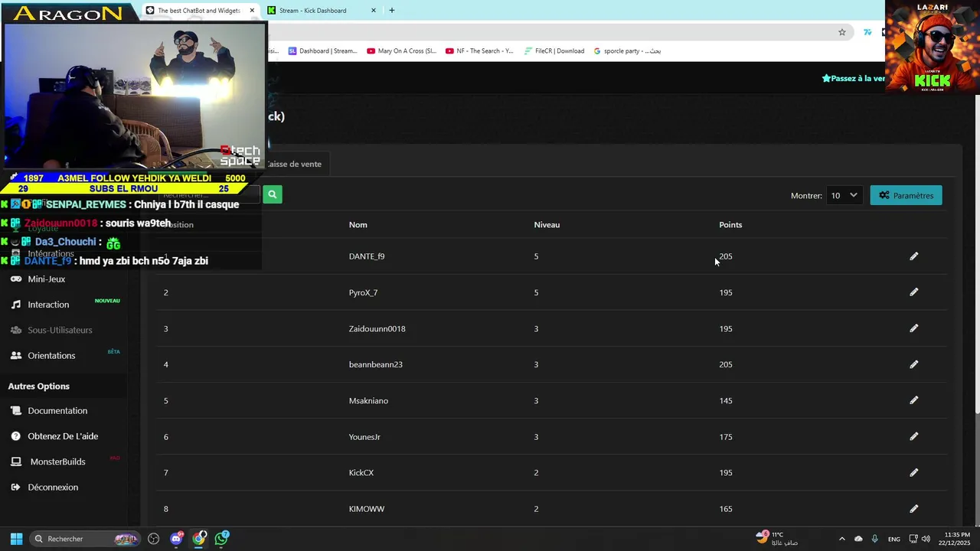
Task: Click the ENG language indicator
Action: click(x=894, y=540)
